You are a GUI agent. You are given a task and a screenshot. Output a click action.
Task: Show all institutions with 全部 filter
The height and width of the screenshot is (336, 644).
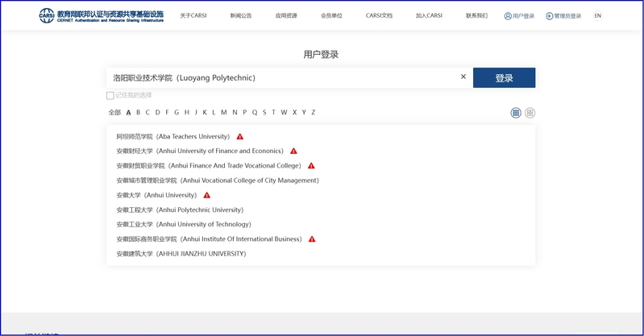point(114,113)
